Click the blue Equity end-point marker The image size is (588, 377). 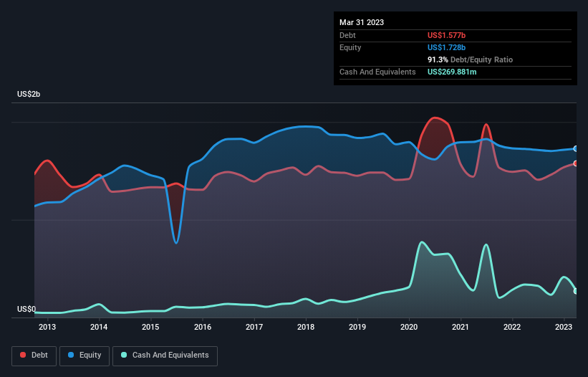coord(576,149)
